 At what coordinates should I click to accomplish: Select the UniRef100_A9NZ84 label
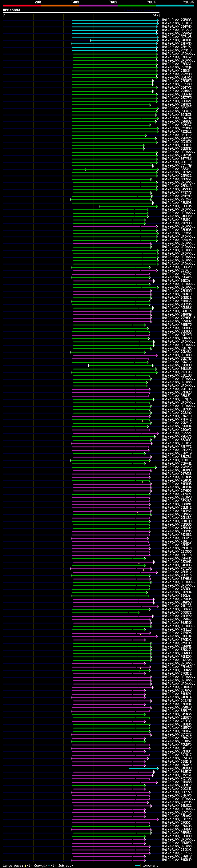click(177, 118)
